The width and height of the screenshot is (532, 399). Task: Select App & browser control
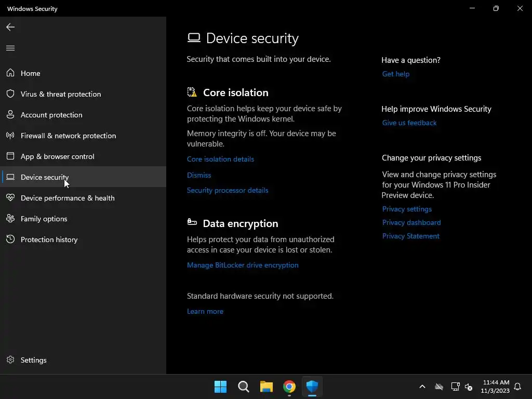pyautogui.click(x=84, y=156)
